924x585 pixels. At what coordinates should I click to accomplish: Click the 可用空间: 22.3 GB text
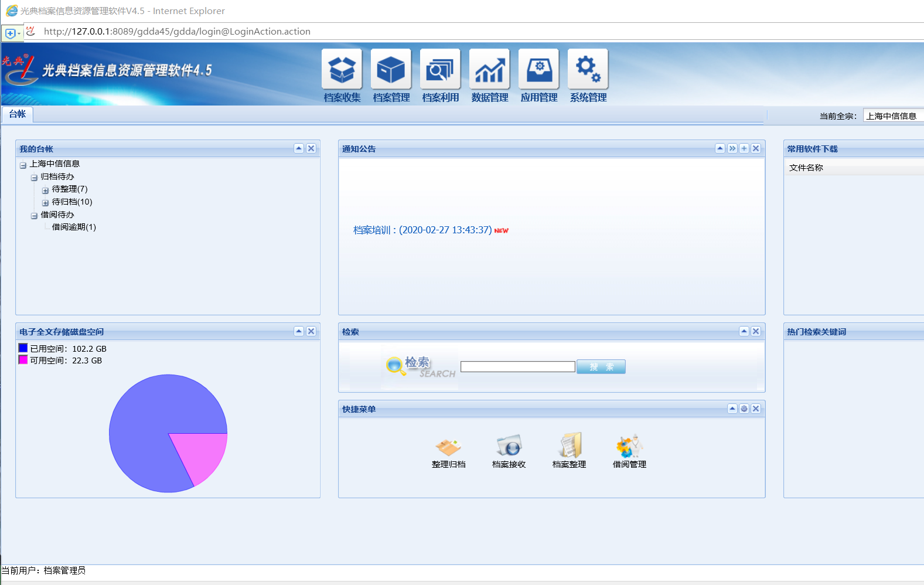coord(66,360)
